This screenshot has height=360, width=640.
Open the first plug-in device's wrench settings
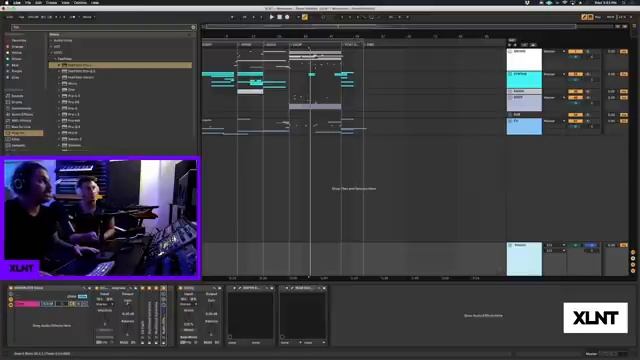240,288
